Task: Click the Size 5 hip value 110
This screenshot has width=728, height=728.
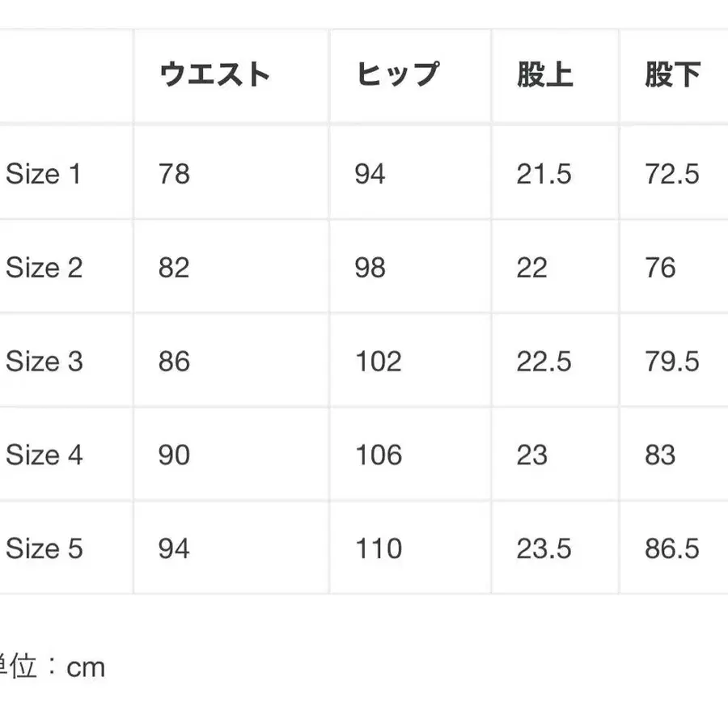Action: click(378, 549)
